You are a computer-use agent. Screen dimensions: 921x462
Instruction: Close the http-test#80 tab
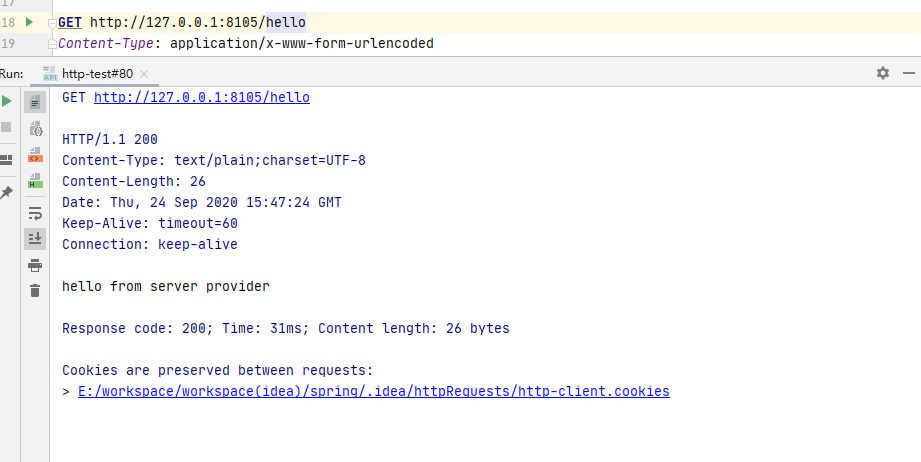(x=144, y=73)
